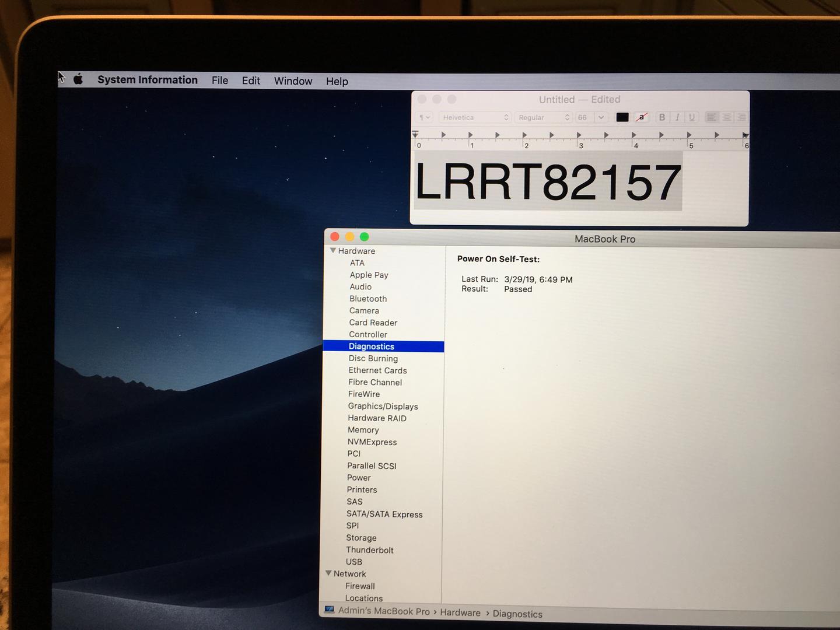Select Ethernet Cards in the sidebar
The height and width of the screenshot is (630, 840).
pyautogui.click(x=377, y=370)
